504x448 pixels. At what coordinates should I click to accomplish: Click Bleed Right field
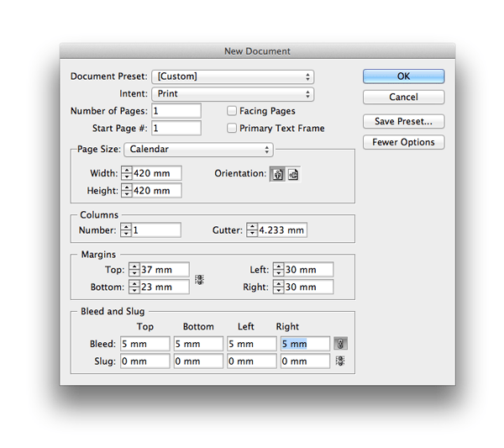click(x=305, y=344)
